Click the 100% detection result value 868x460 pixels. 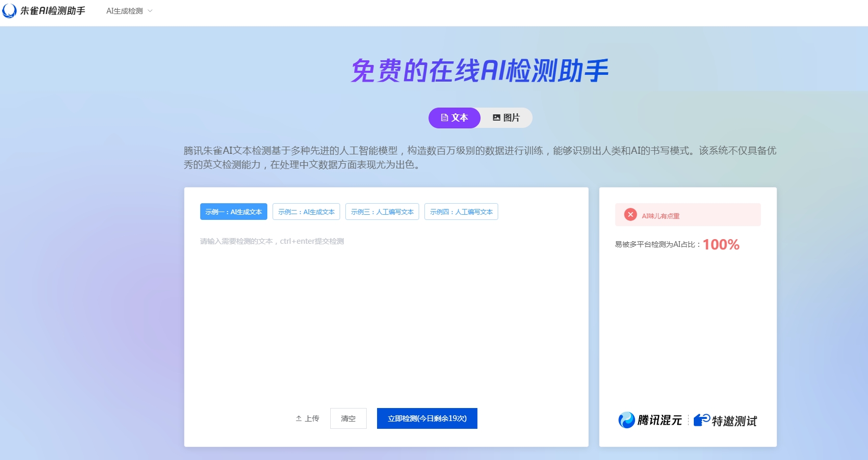coord(721,244)
